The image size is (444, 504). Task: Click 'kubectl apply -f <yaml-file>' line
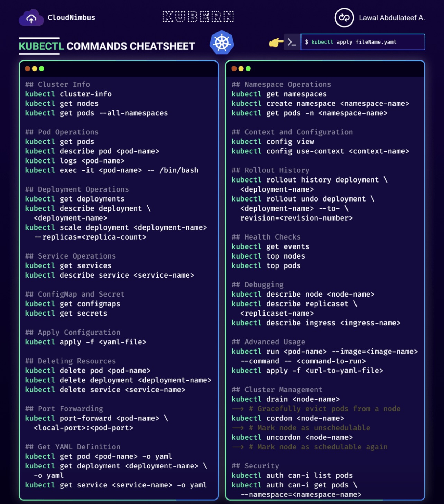tap(85, 342)
